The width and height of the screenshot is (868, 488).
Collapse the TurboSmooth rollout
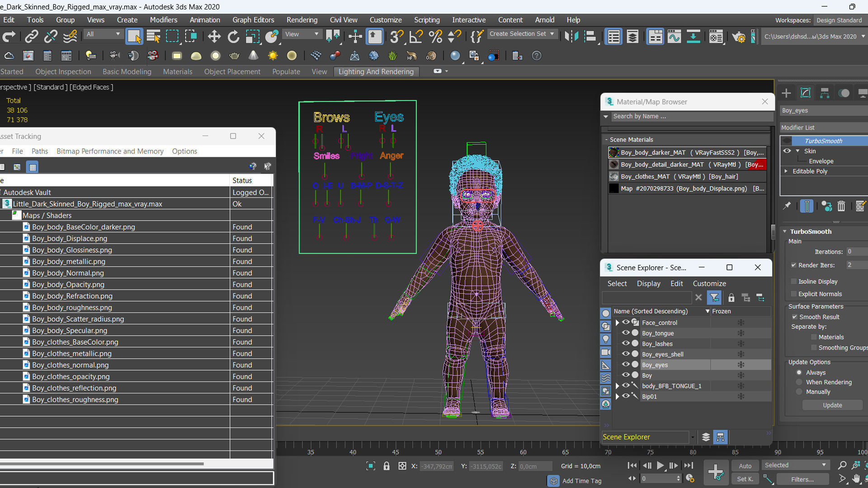785,231
